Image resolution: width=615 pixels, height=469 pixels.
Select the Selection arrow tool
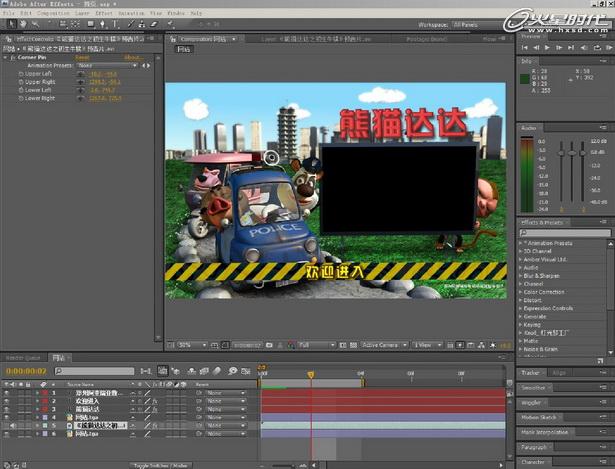pos(11,24)
